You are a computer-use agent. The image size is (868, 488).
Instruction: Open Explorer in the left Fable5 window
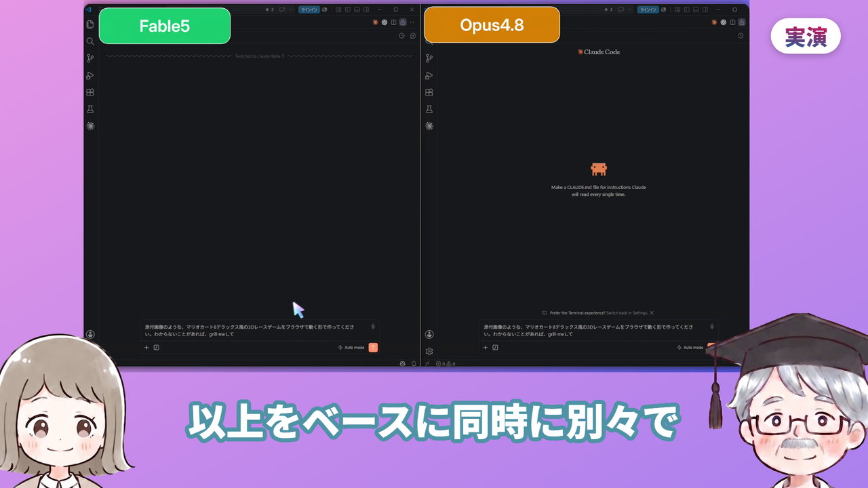[90, 24]
